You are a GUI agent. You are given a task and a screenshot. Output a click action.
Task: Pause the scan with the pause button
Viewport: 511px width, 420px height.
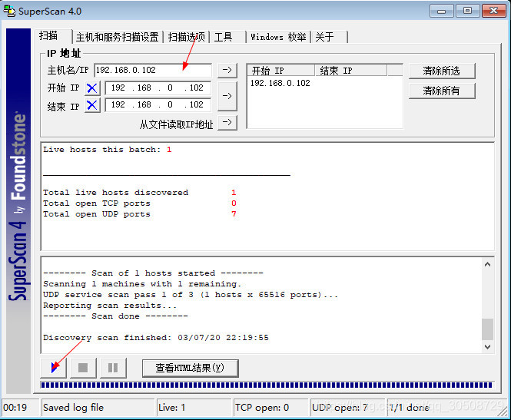coord(113,368)
